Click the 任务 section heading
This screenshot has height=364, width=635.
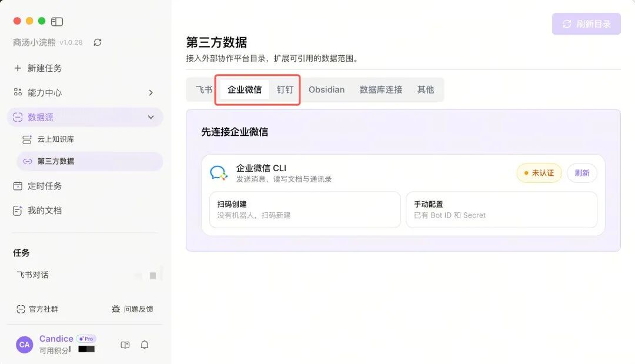[x=21, y=253]
